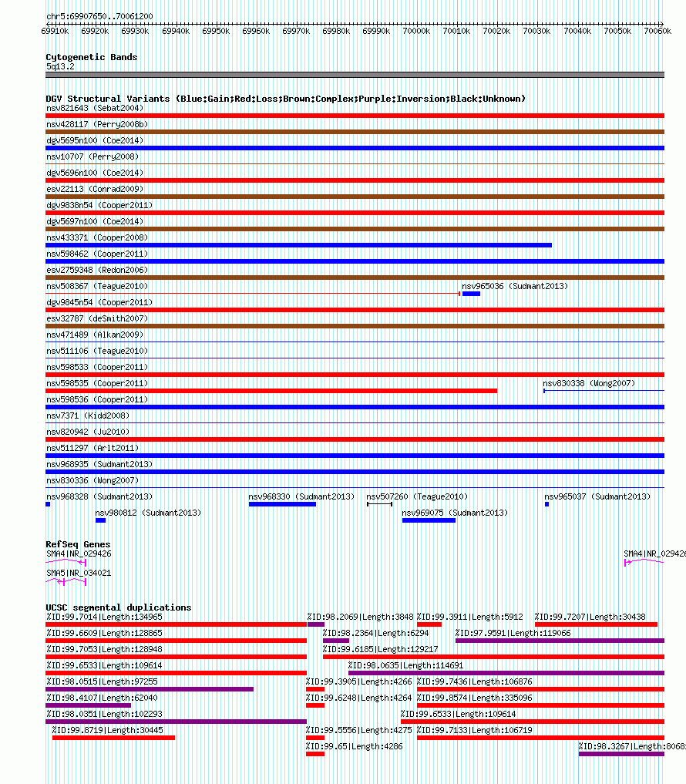Open the nsv7371 (Kidd2008) variant
Viewport: 686px width, 784px height.
click(x=88, y=416)
